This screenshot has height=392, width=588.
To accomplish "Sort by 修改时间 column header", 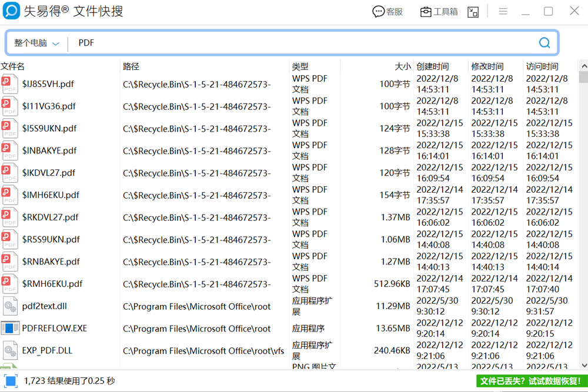I will click(487, 66).
